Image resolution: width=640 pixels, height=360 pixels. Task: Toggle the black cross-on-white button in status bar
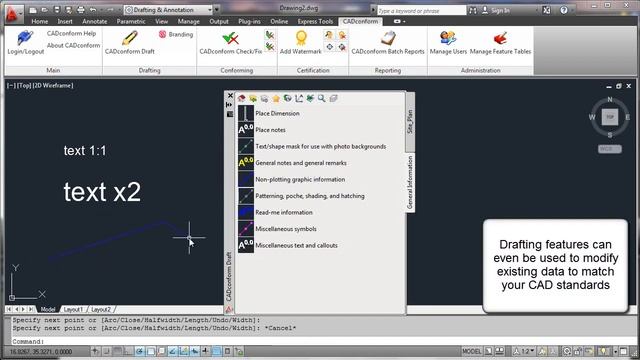tap(205, 351)
